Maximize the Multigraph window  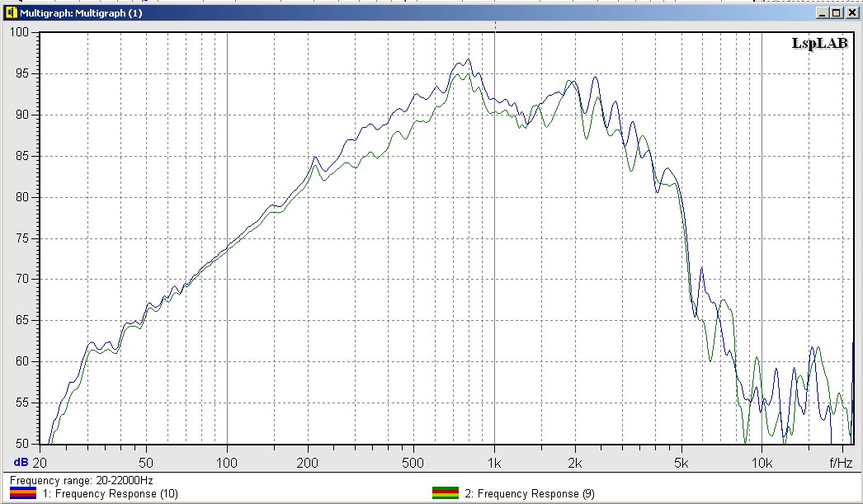[837, 12]
